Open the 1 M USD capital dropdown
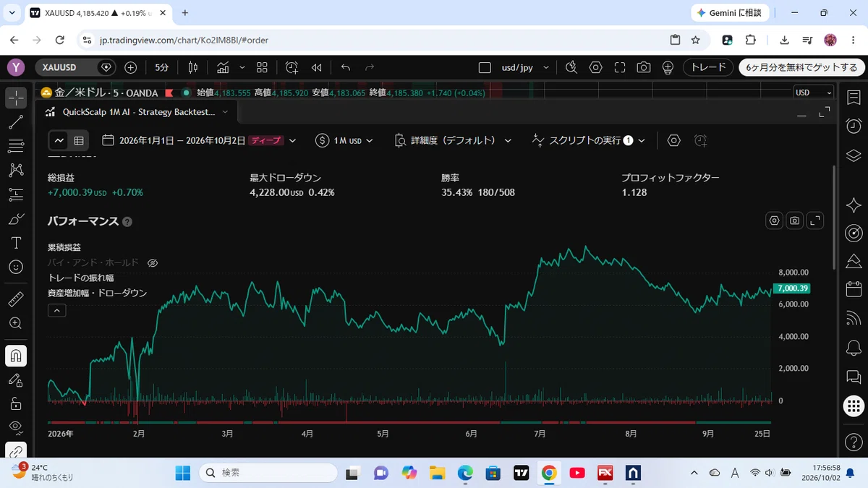 point(345,140)
